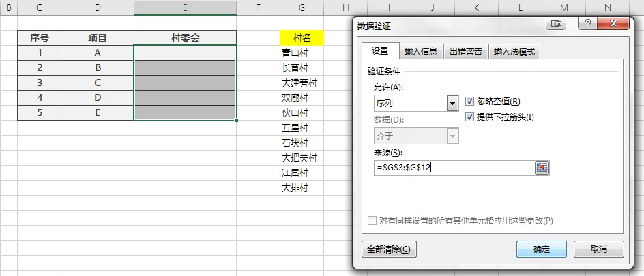The width and height of the screenshot is (644, 276).
Task: Click the cell 青山村
Action: click(x=302, y=53)
